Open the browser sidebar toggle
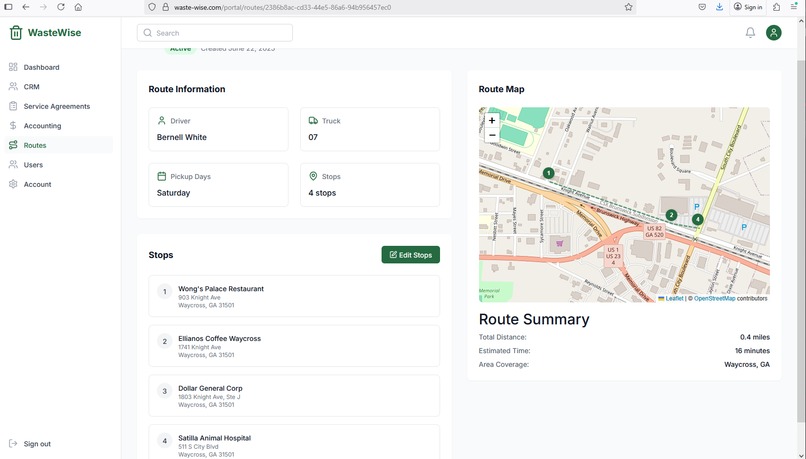Screen dimensions: 806x459 [x=8, y=7]
